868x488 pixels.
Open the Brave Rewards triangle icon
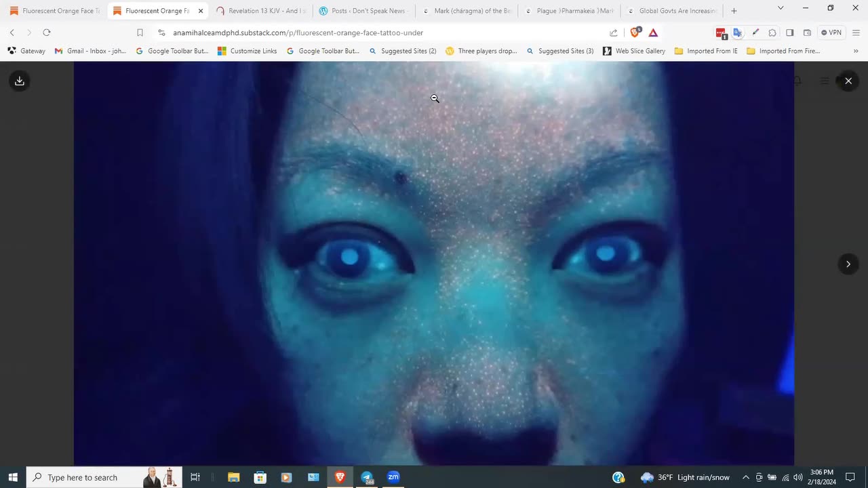[653, 33]
